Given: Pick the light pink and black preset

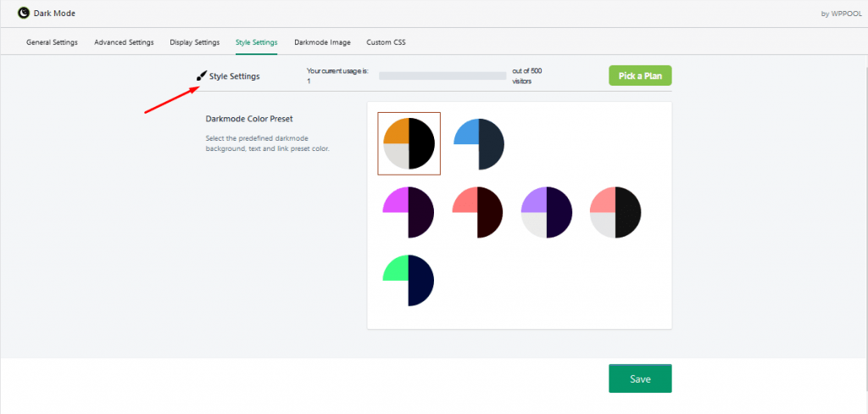Looking at the screenshot, I should [x=615, y=212].
